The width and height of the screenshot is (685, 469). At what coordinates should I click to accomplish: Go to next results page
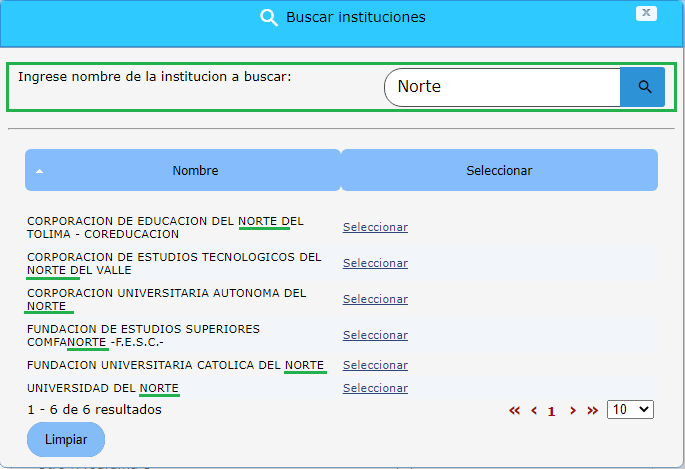pyautogui.click(x=573, y=410)
